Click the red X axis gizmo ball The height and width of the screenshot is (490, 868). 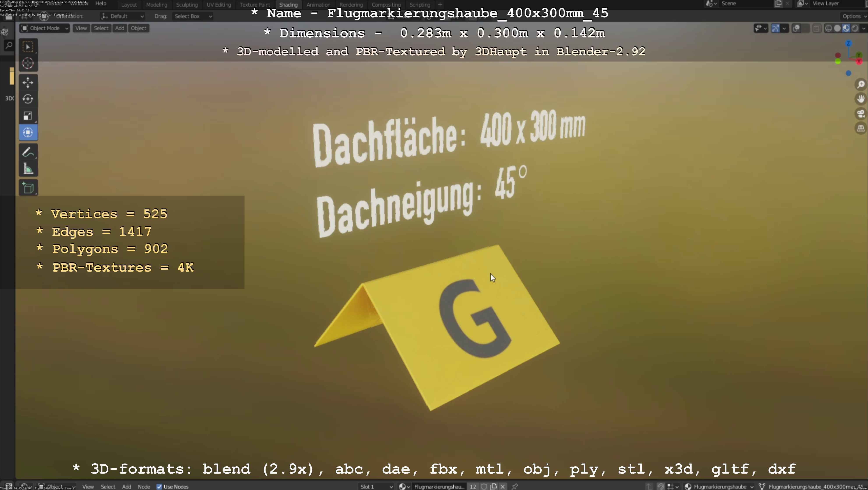859,61
